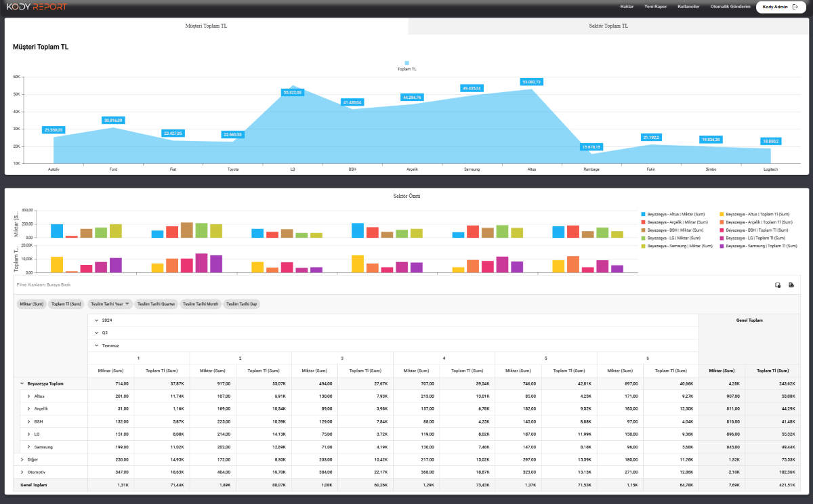
Task: Open the Haklar menu item
Action: click(x=627, y=7)
